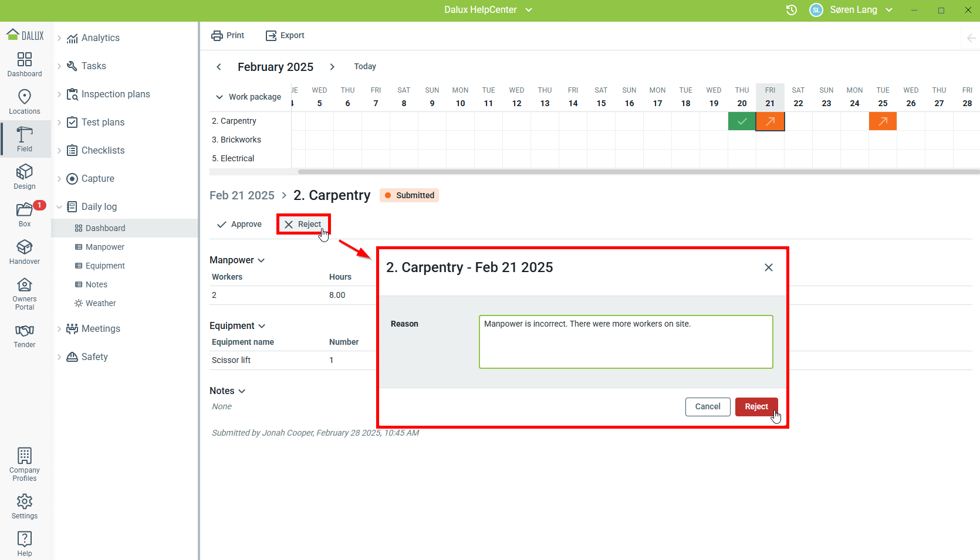The image size is (980, 560).
Task: Open the Weather page under Daily log
Action: 100,303
